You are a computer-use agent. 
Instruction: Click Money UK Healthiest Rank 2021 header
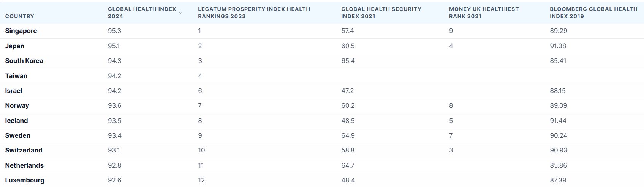coord(484,13)
